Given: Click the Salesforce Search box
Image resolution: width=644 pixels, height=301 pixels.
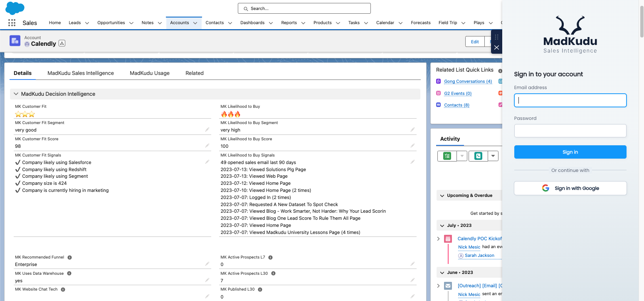Looking at the screenshot, I should coord(304,8).
